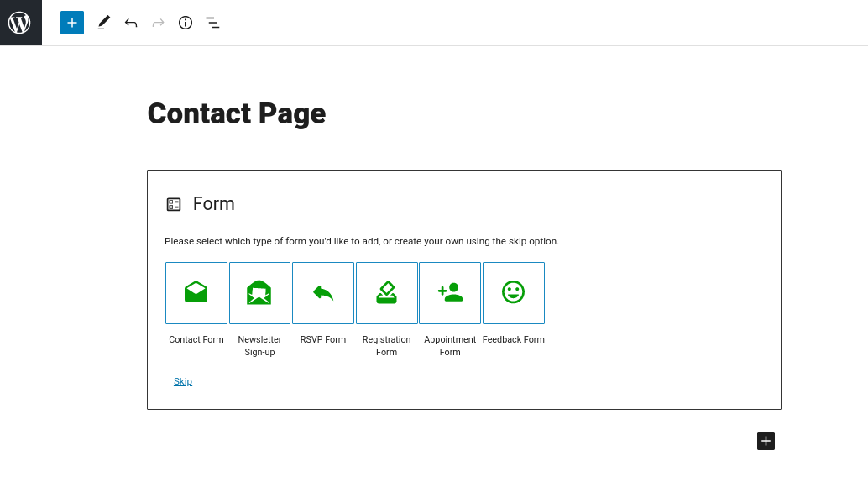
Task: Click the Contact Form label text
Action: pyautogui.click(x=196, y=339)
